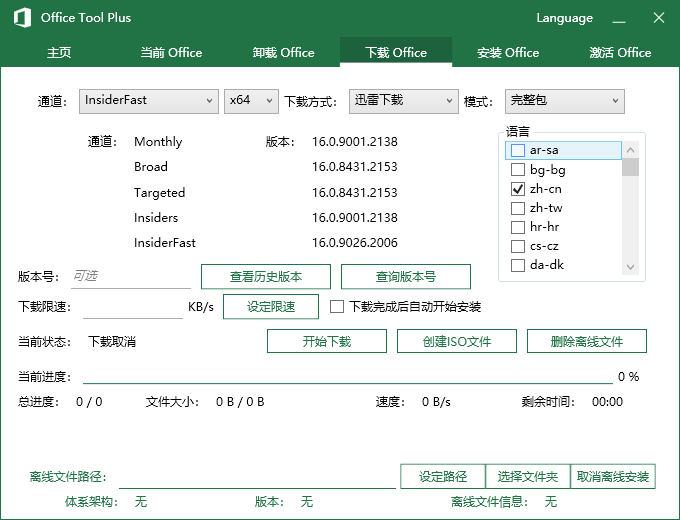Open the 卸载 Office tab

pyautogui.click(x=283, y=53)
